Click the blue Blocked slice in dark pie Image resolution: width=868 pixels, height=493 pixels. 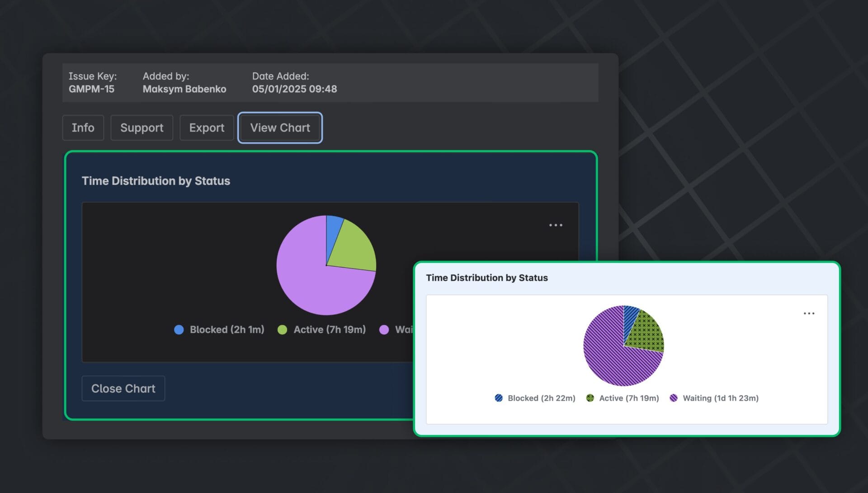(x=333, y=231)
